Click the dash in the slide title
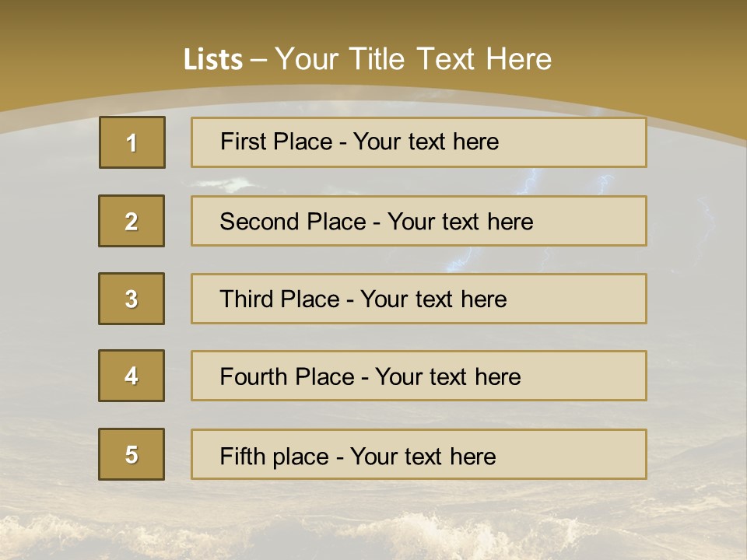Viewport: 747px width, 560px height. coord(258,60)
